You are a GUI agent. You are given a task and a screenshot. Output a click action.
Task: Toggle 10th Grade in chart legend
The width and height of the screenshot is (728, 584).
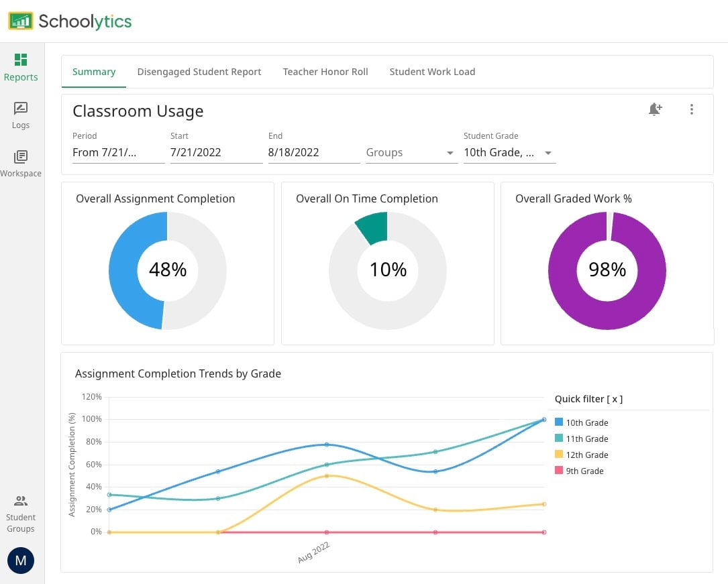[581, 422]
